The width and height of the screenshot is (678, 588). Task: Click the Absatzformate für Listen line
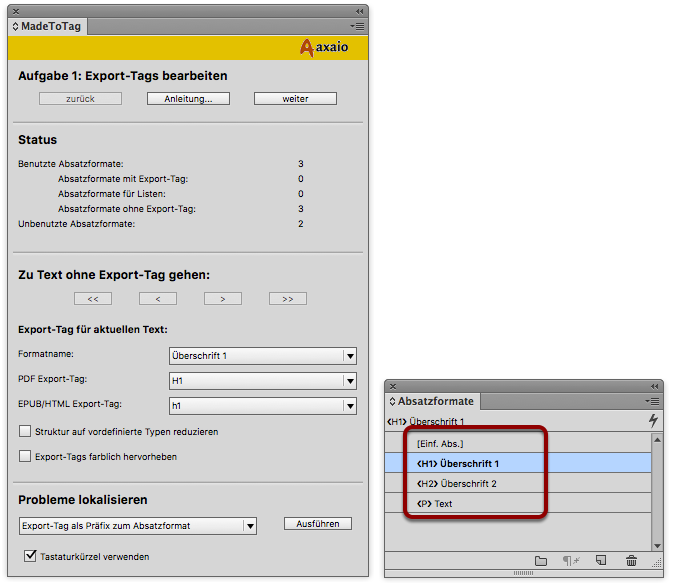click(x=112, y=194)
